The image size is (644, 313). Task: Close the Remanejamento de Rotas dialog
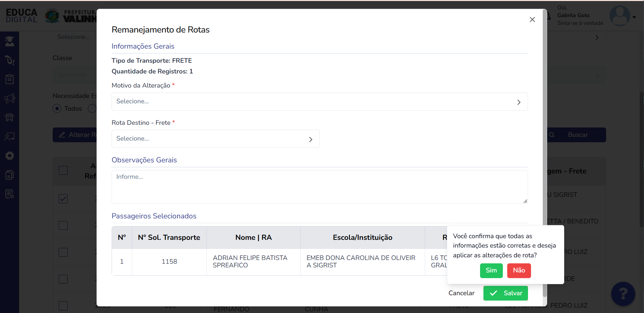pos(532,19)
